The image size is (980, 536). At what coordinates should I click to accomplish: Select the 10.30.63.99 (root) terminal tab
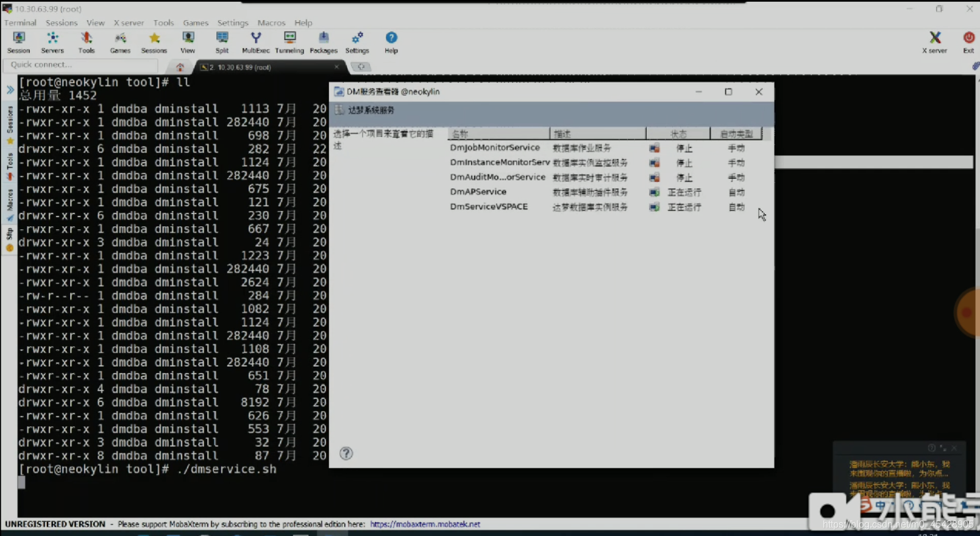269,67
